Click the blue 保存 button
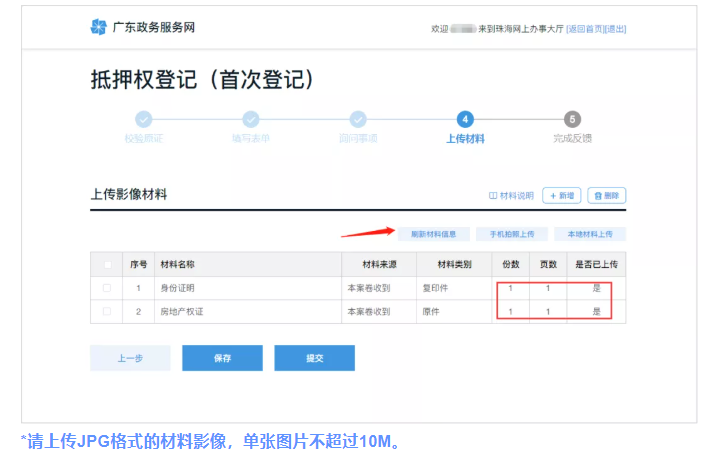 [x=222, y=358]
